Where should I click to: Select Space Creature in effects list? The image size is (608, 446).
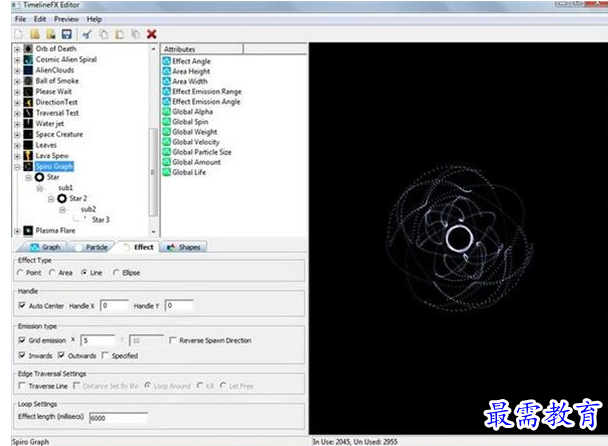59,134
